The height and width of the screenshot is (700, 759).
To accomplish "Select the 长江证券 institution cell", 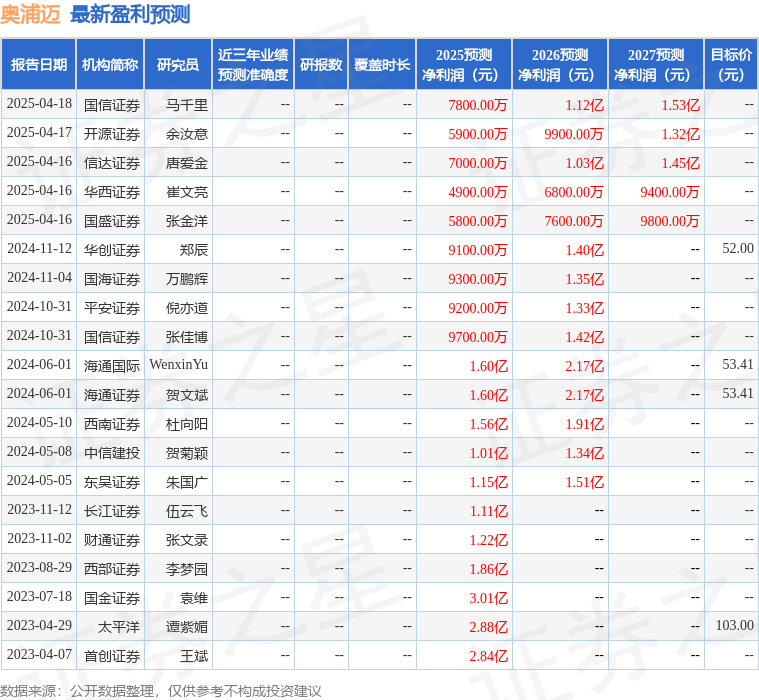I will (112, 511).
